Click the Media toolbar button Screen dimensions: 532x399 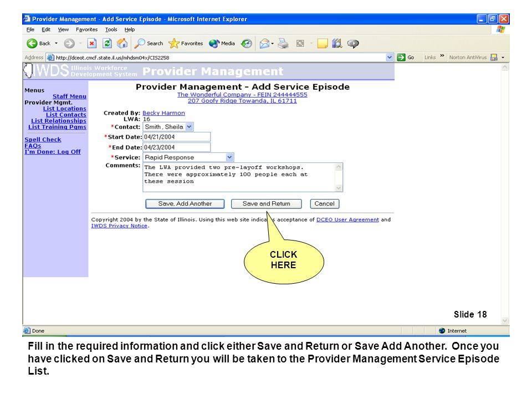[x=222, y=43]
